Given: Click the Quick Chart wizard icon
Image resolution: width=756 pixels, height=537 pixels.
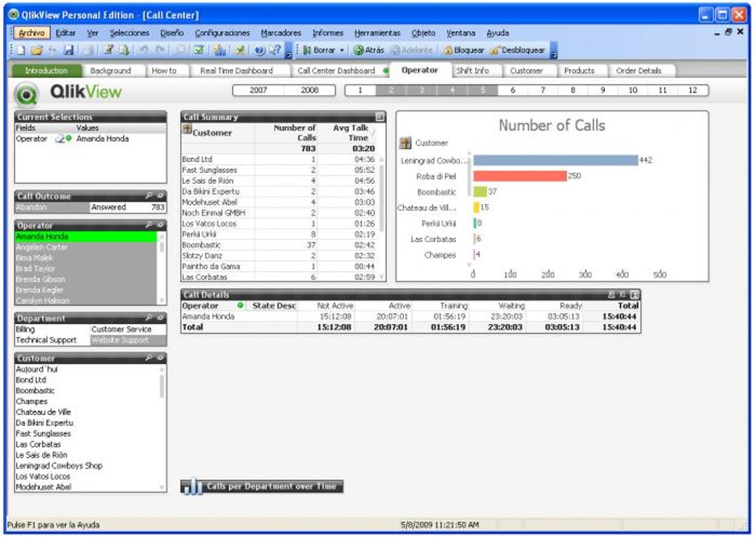Looking at the screenshot, I should (x=219, y=50).
